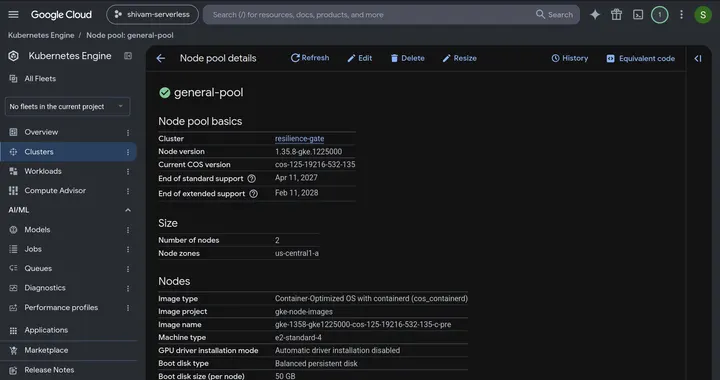Go back with the arrow icon

click(x=161, y=58)
